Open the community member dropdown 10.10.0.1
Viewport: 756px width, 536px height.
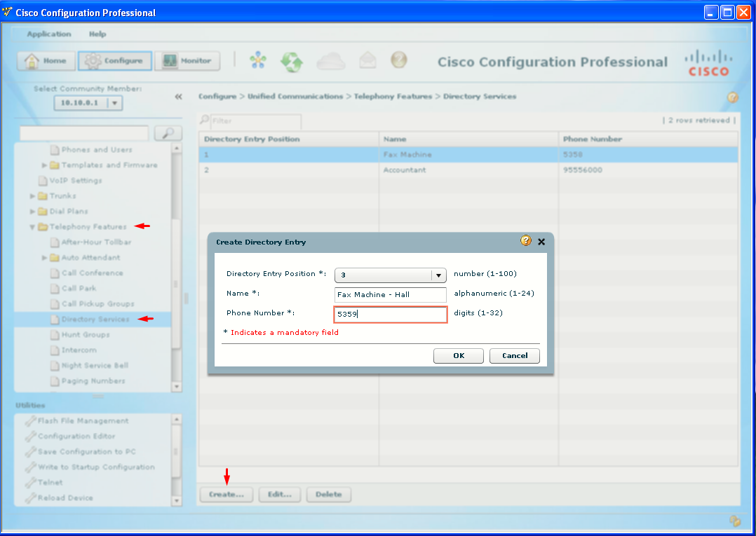coord(88,103)
